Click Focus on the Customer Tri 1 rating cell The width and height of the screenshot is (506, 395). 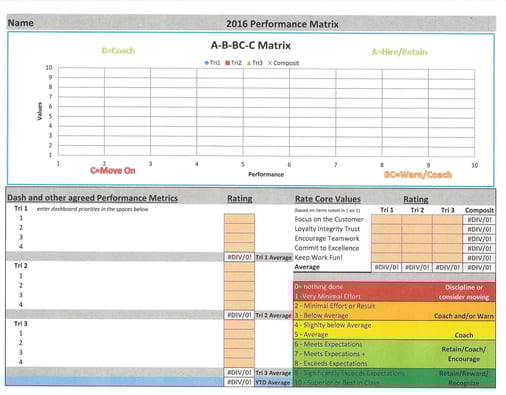click(387, 220)
